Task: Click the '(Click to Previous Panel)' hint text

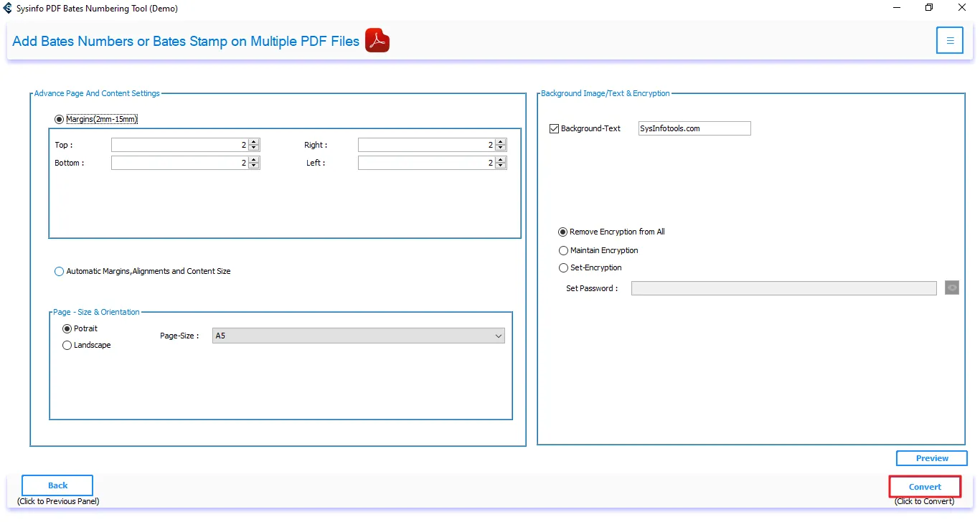Action: 58,501
